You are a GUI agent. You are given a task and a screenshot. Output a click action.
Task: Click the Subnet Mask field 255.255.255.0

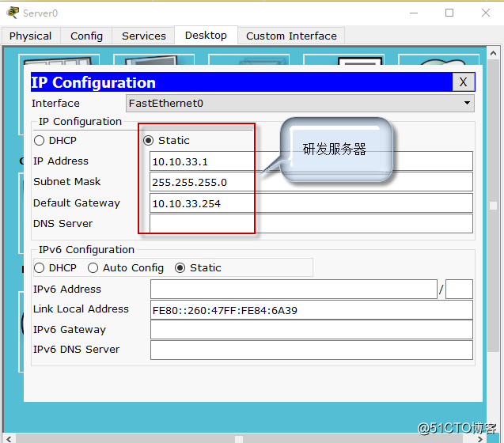(x=311, y=182)
